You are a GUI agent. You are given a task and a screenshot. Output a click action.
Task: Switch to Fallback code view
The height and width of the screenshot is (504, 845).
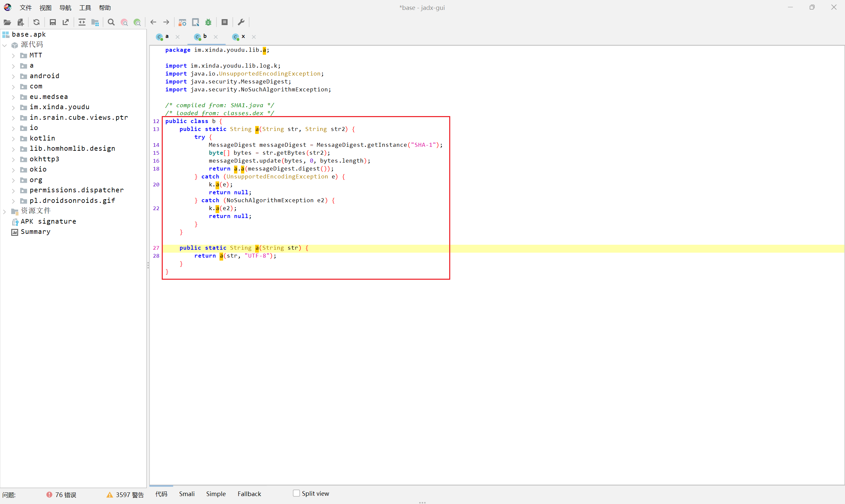250,494
